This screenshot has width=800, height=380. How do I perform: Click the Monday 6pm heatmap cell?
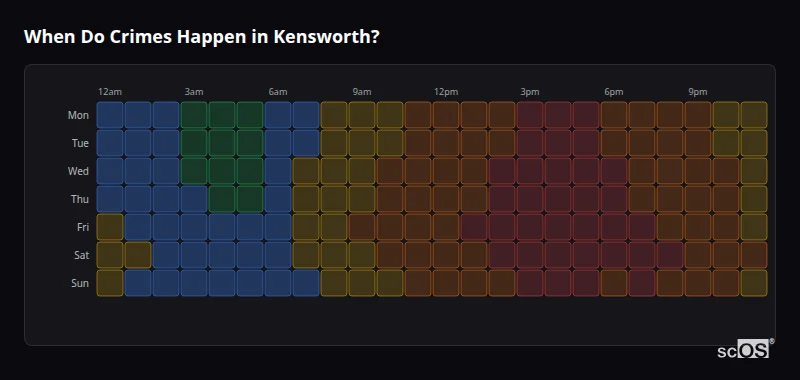click(614, 115)
